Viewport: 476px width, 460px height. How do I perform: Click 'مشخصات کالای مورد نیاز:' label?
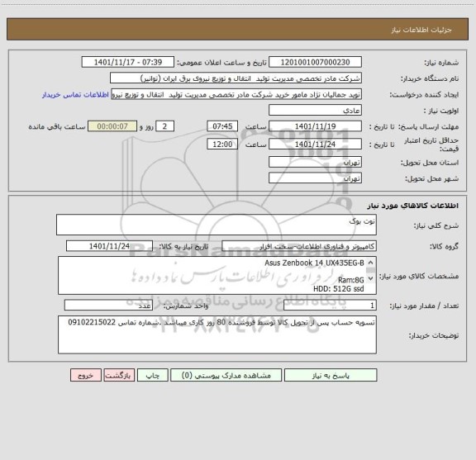pyautogui.click(x=419, y=276)
